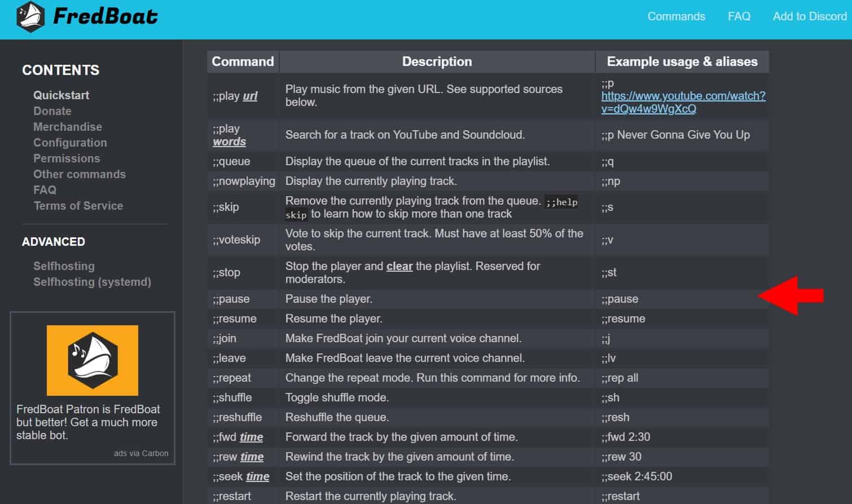Select the ;;voteskip command cell

(243, 240)
